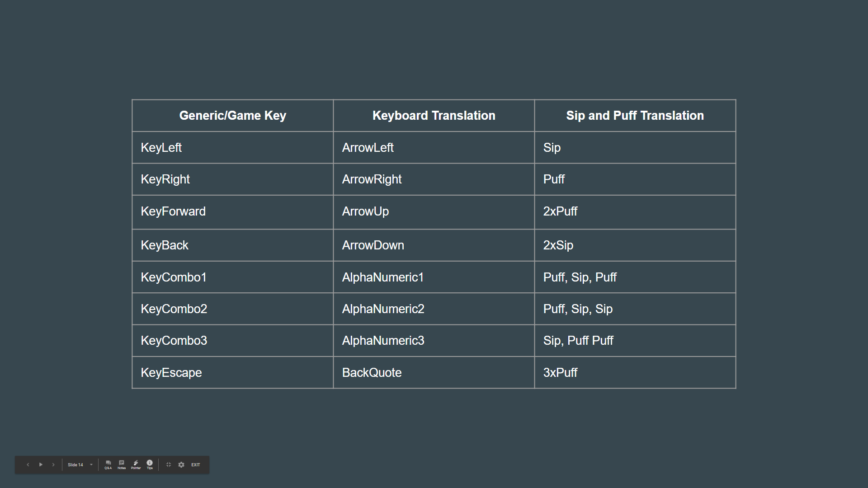
Task: Open the Q&A audience tool
Action: [x=108, y=465]
